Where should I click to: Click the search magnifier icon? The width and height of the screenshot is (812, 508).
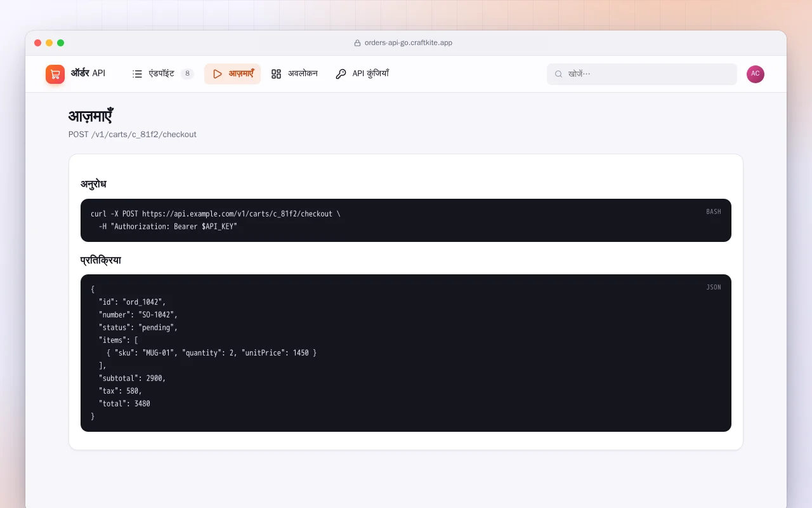pos(559,74)
